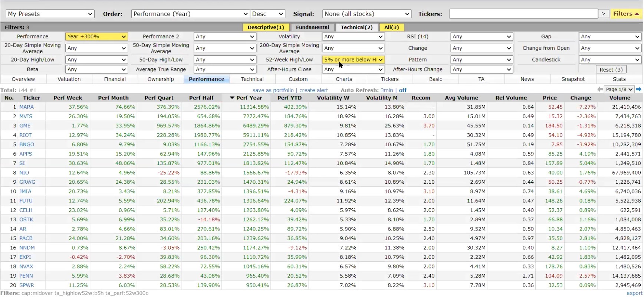This screenshot has height=297, width=644.
Task: Switch to the Technical(2) filter tab
Action: (356, 27)
